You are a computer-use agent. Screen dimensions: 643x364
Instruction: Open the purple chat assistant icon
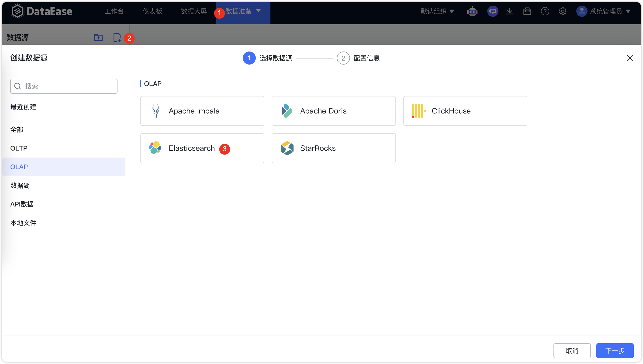(493, 11)
